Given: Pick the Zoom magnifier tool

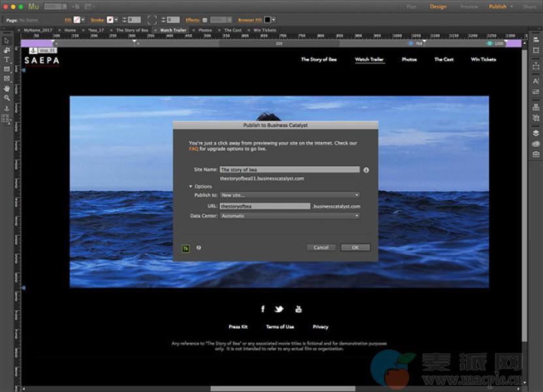Looking at the screenshot, I should (7, 98).
